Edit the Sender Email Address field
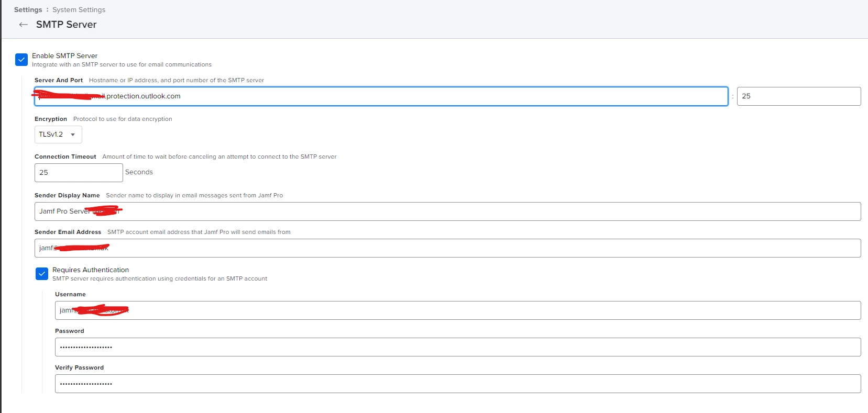The width and height of the screenshot is (868, 413). coord(447,248)
